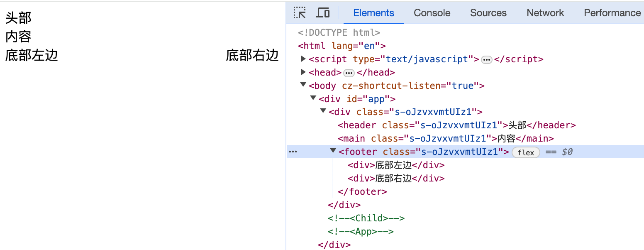644x250 pixels.
Task: Expand the head element node
Action: coord(304,72)
